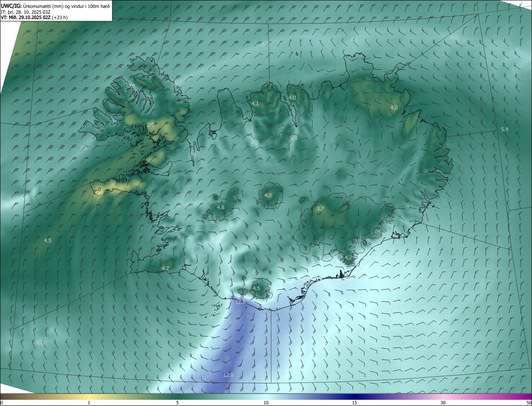The width and height of the screenshot is (532, 406).
Task: Click the 3.7 value on the large glacier
Action: (x=320, y=209)
